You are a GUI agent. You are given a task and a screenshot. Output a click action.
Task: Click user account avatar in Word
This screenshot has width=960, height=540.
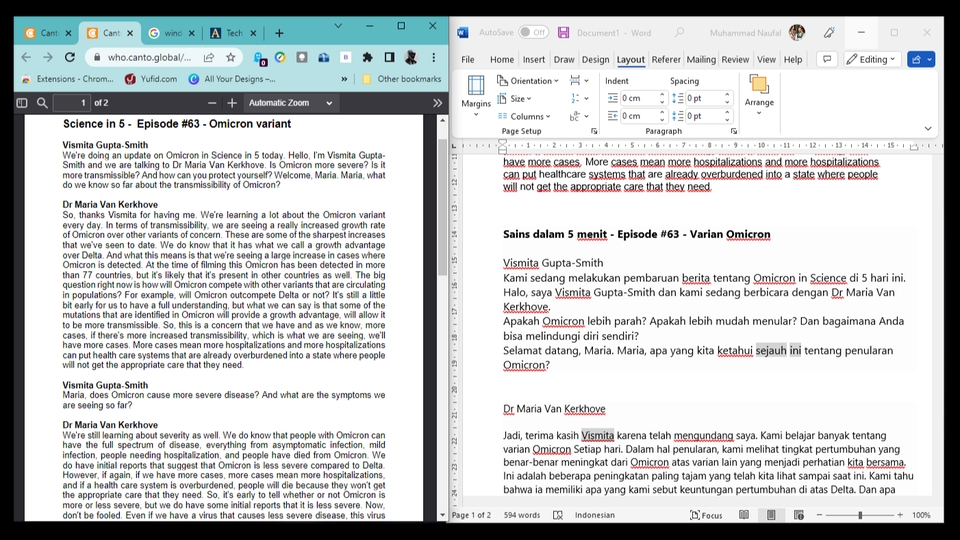tap(797, 32)
